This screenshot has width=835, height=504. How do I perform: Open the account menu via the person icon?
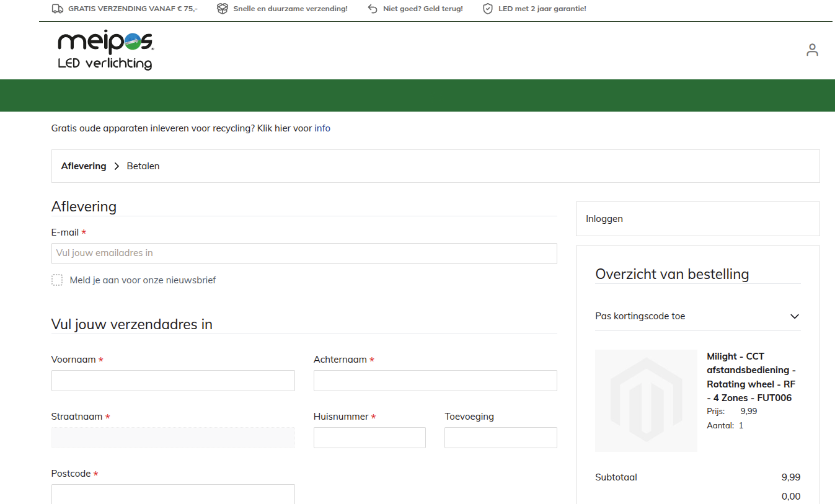(x=812, y=49)
